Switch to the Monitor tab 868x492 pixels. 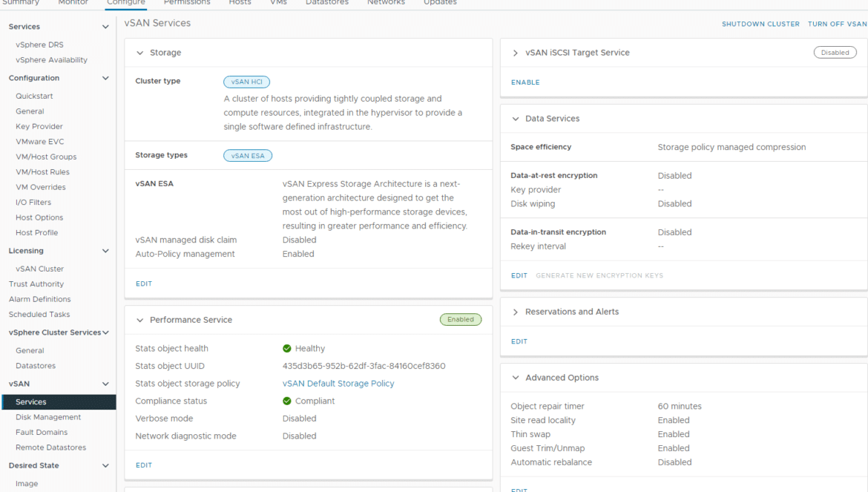pos(73,3)
